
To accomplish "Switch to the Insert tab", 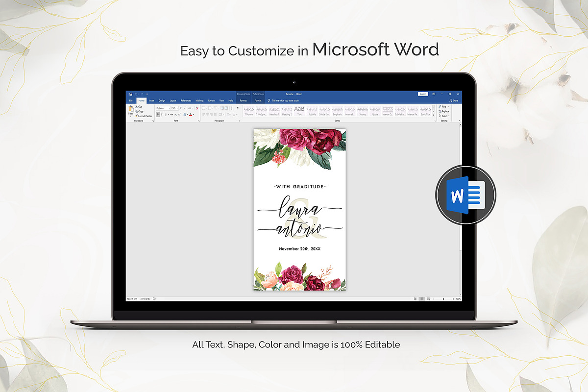I will tap(151, 100).
